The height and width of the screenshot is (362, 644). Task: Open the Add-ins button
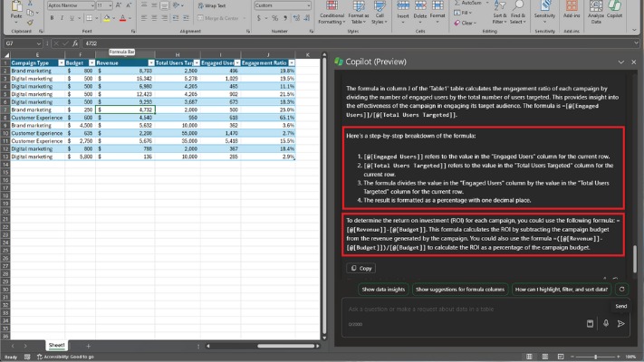click(572, 10)
